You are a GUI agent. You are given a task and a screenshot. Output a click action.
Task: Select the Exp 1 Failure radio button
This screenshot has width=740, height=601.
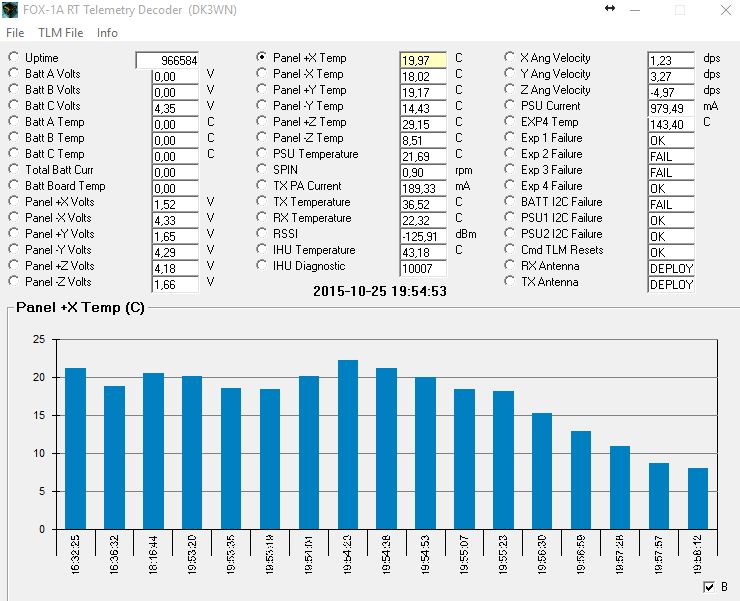click(509, 137)
